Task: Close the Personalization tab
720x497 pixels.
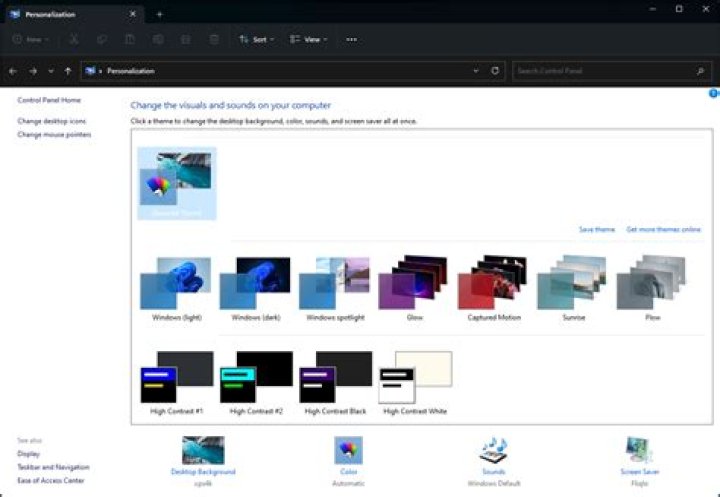Action: tap(133, 14)
